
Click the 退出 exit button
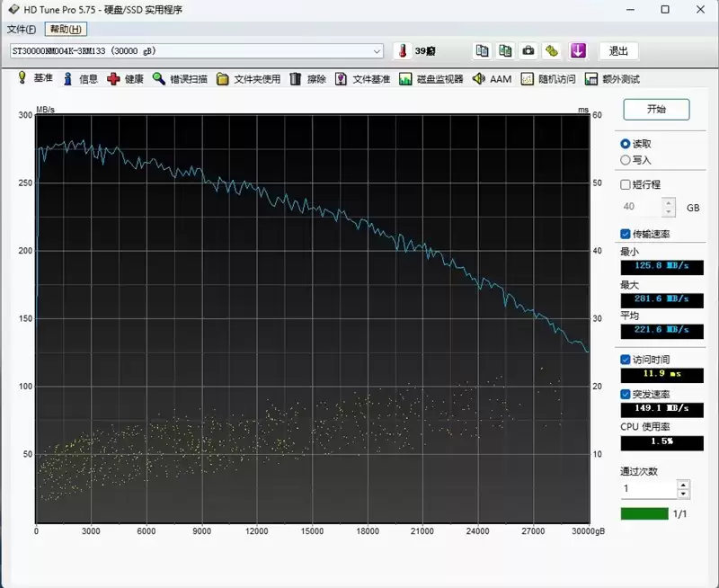618,51
